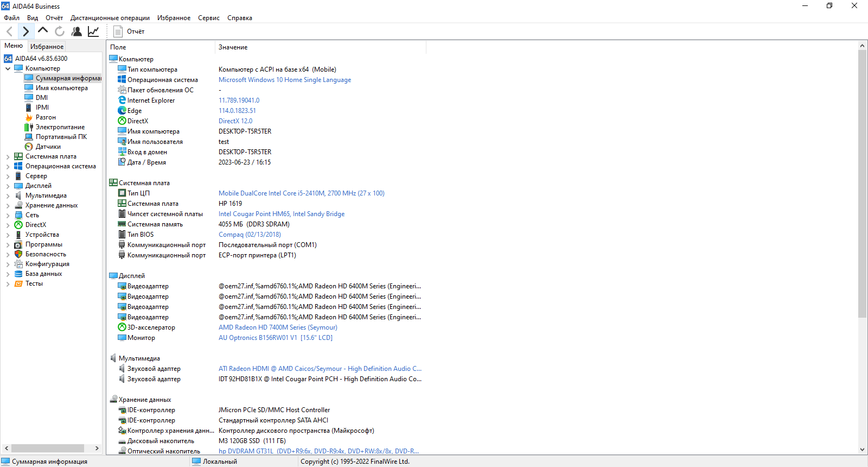The width and height of the screenshot is (868, 467).
Task: Open the Избранное menu in menu bar
Action: tap(174, 18)
